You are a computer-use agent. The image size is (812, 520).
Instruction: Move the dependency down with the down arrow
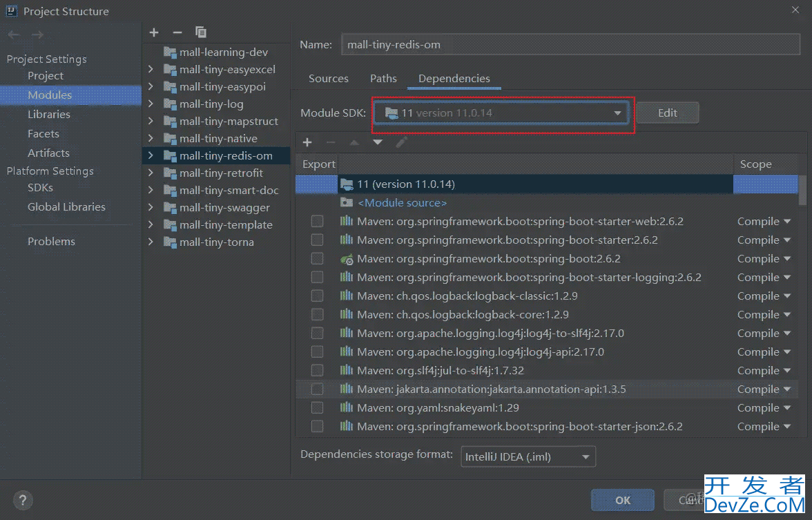click(x=378, y=142)
